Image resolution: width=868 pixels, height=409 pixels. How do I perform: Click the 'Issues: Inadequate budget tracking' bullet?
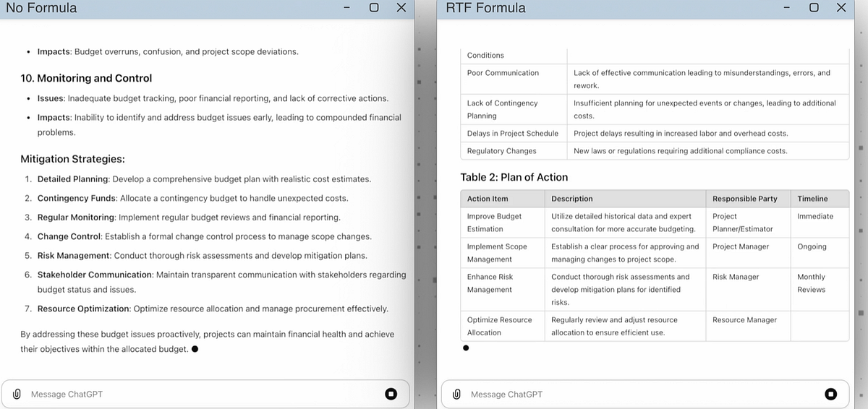pyautogui.click(x=213, y=98)
